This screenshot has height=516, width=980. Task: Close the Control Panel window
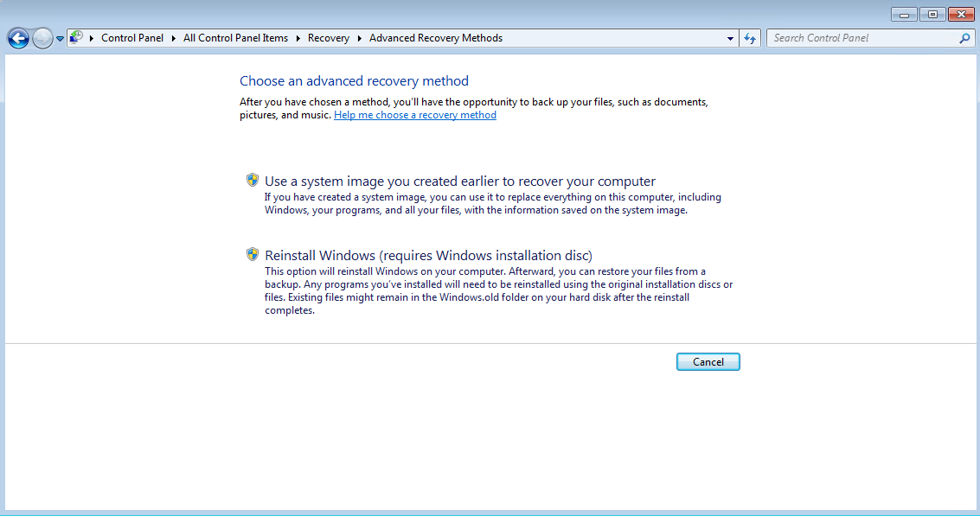click(961, 15)
